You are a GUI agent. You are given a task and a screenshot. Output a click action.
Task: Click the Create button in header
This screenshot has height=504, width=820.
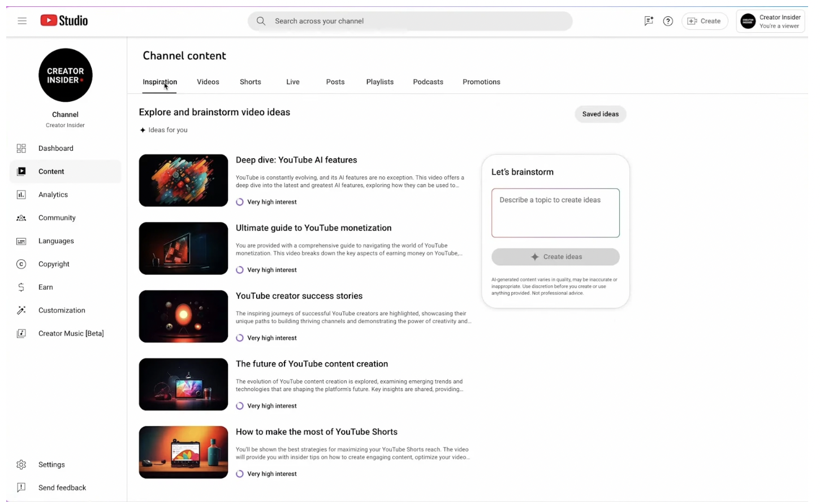click(705, 21)
